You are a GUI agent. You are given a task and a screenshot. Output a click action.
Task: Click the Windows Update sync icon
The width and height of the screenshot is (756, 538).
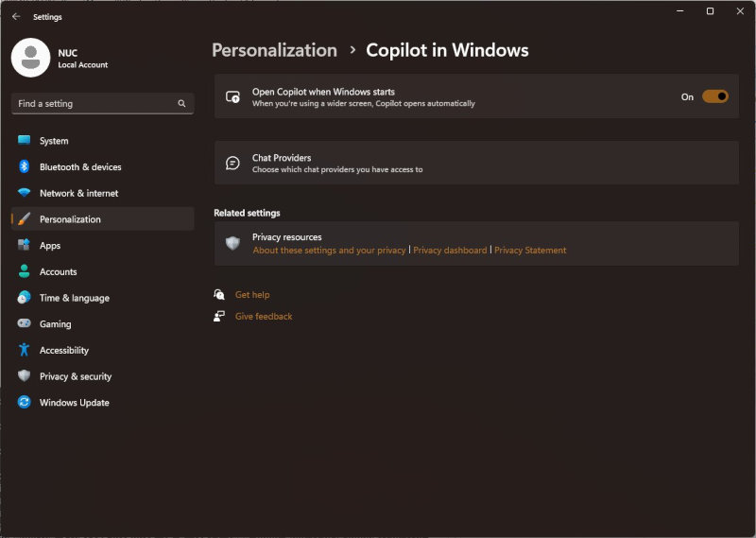24,402
